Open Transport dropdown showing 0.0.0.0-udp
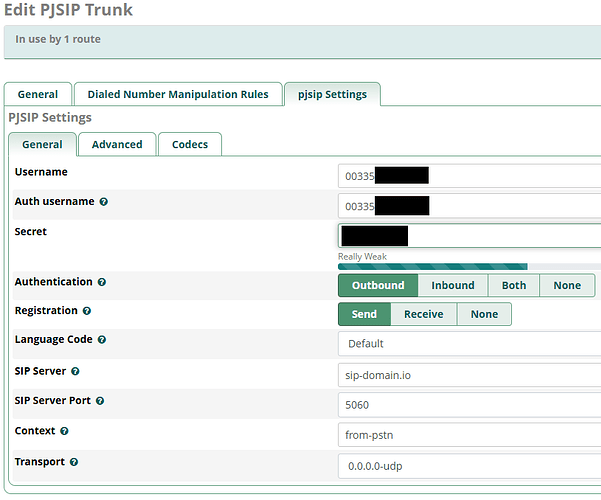The image size is (601, 500). tap(470, 466)
